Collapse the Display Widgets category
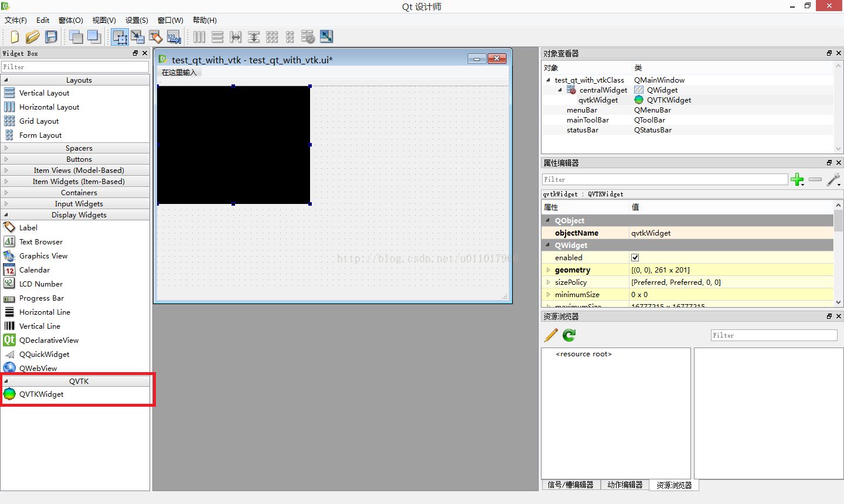Screen dimensions: 844x504 point(6,215)
